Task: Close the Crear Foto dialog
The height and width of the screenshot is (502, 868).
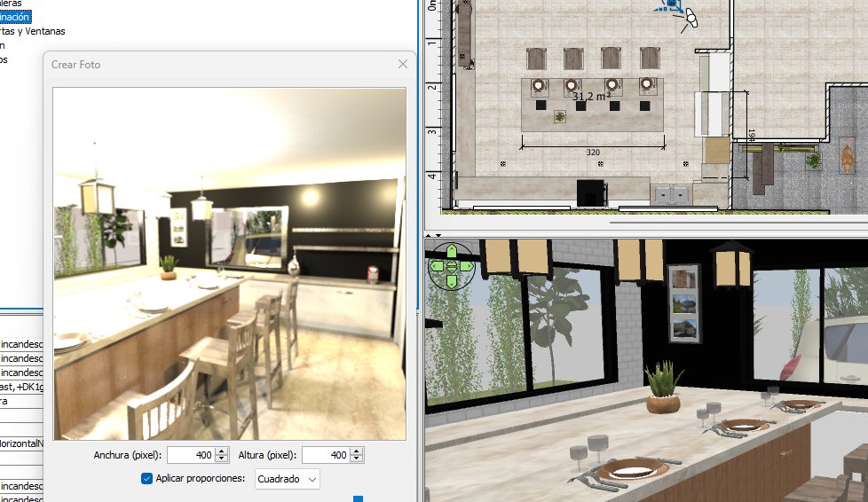Action: pyautogui.click(x=402, y=64)
